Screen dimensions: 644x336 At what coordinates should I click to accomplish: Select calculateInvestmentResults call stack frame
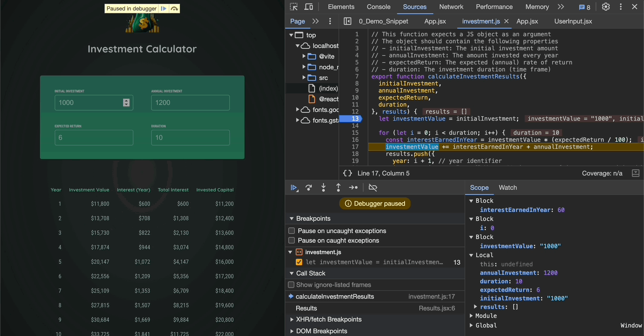tap(375, 297)
